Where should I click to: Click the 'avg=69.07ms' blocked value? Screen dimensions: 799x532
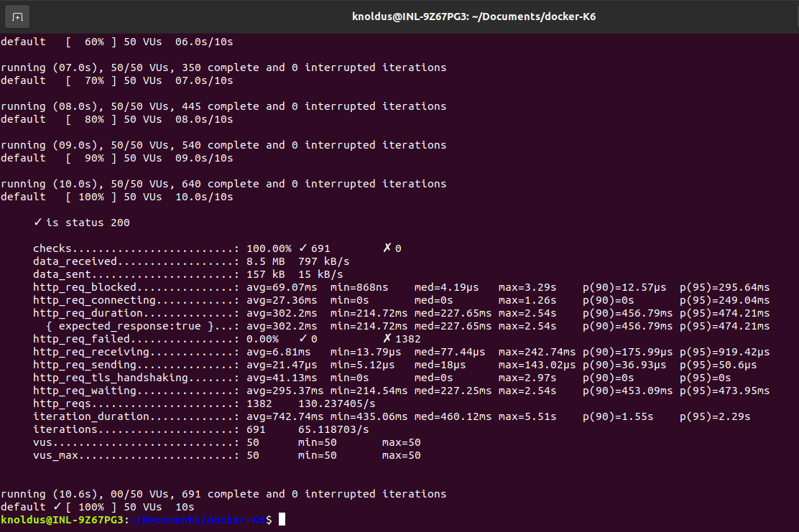tap(282, 287)
